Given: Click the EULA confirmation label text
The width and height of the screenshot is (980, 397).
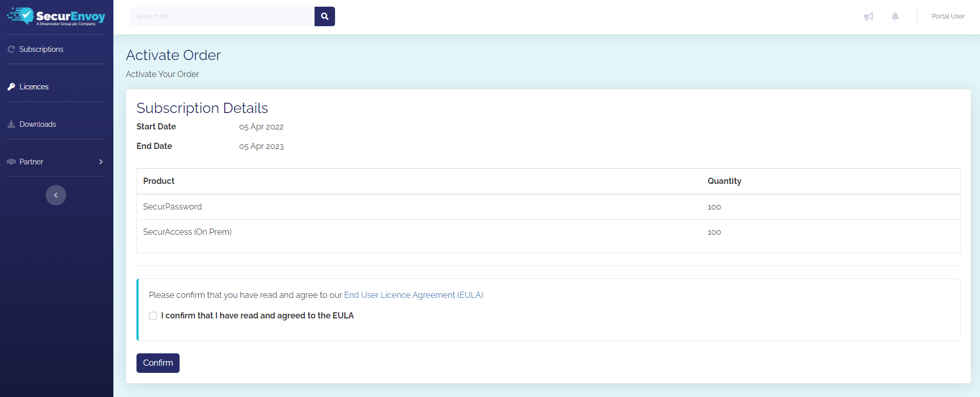Looking at the screenshot, I should [258, 315].
